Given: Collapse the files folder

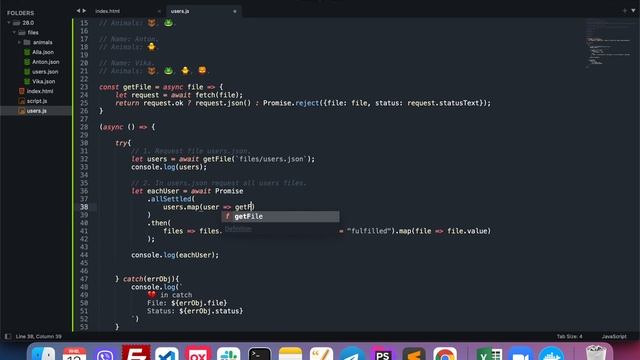Looking at the screenshot, I should (14, 32).
